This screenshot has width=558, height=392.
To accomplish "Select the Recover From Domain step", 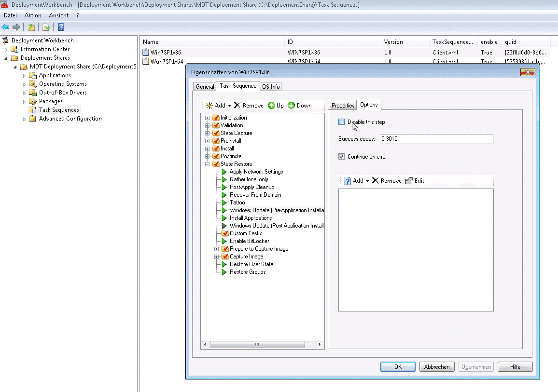I will pos(255,195).
